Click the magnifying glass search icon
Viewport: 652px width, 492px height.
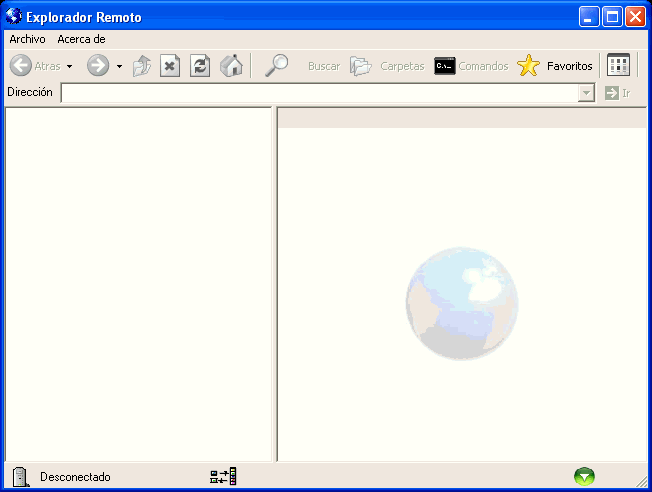tap(277, 66)
